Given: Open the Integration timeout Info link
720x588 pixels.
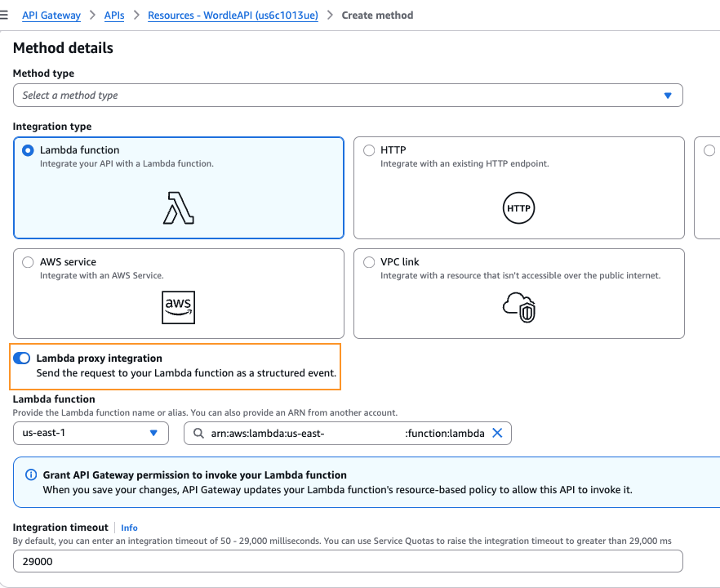Looking at the screenshot, I should coord(129,528).
